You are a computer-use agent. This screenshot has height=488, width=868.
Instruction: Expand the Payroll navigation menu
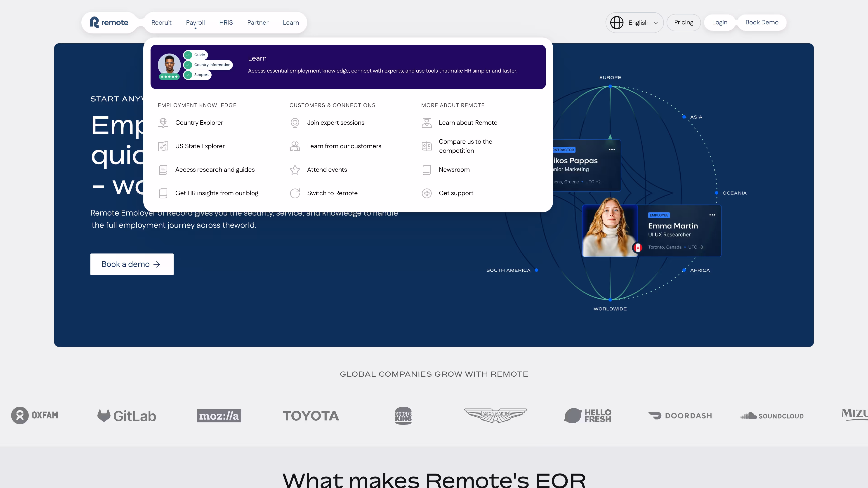coord(195,22)
